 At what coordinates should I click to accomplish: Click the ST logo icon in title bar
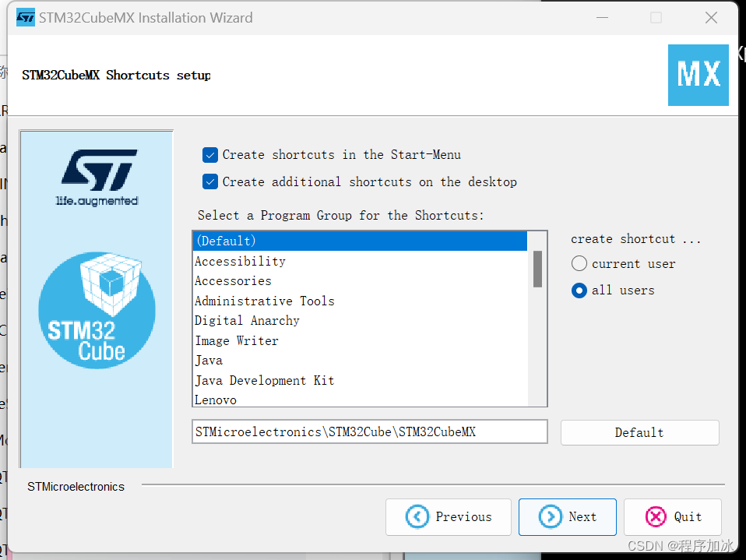[x=25, y=18]
